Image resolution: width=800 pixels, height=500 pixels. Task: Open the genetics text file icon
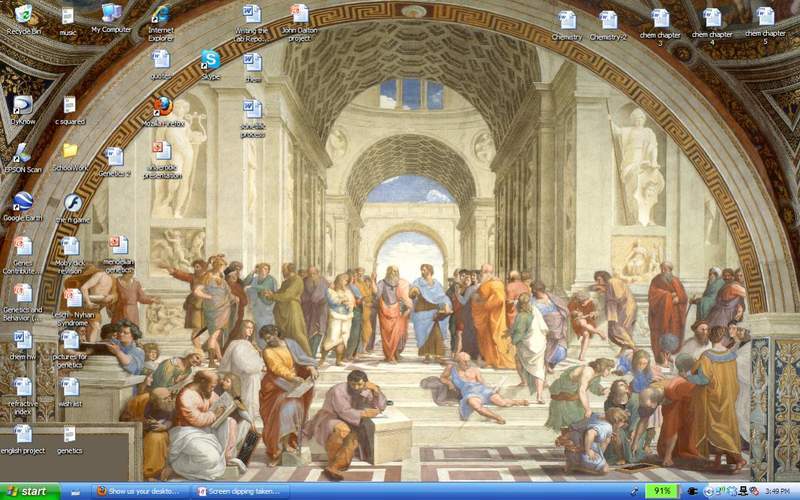(x=70, y=439)
